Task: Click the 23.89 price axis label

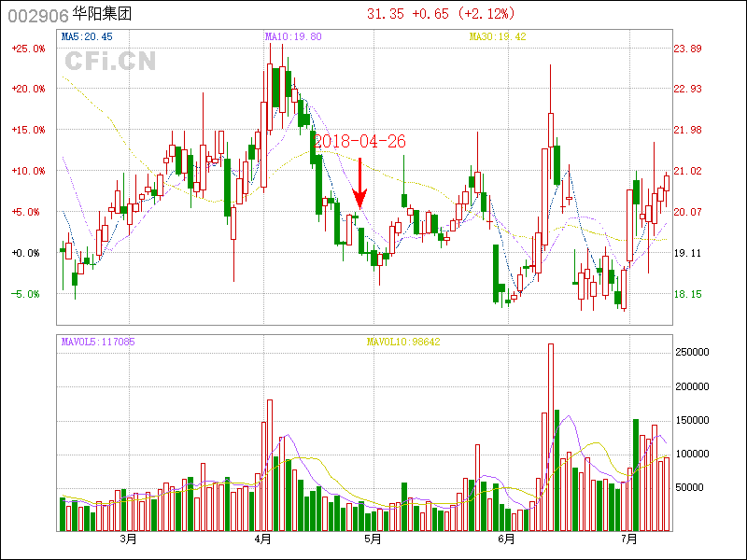Action: pyautogui.click(x=688, y=49)
